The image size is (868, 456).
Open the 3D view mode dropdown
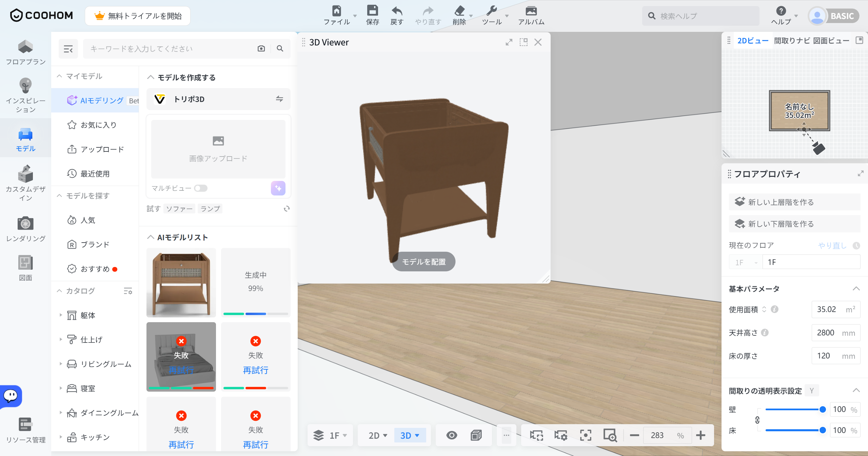(410, 435)
